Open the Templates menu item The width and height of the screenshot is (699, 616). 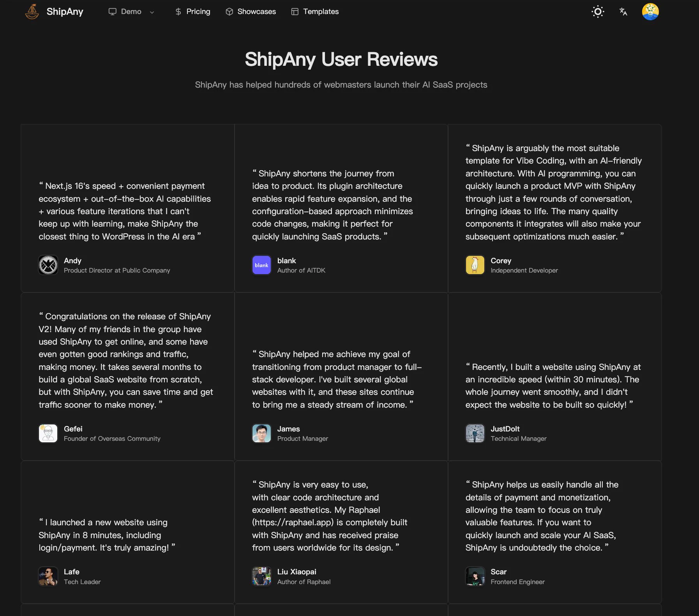coord(321,12)
